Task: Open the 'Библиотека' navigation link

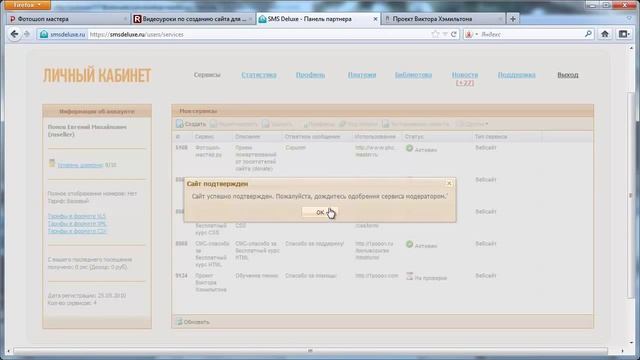Action: pos(413,75)
